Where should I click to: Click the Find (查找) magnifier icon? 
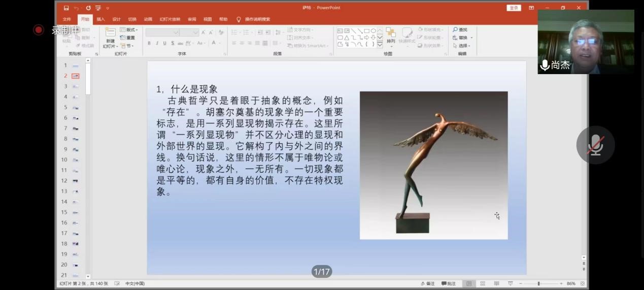[455, 30]
